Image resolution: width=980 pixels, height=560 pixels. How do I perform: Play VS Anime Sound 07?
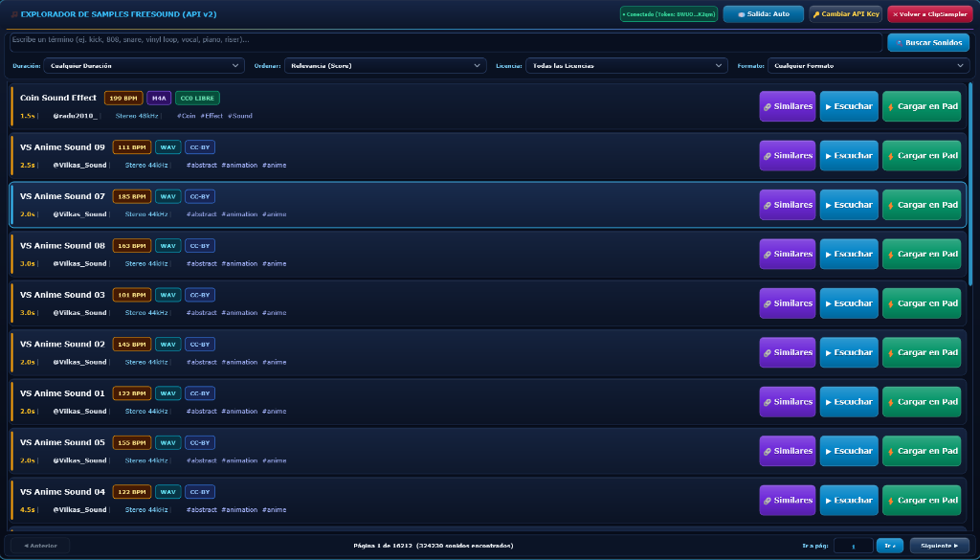click(849, 205)
